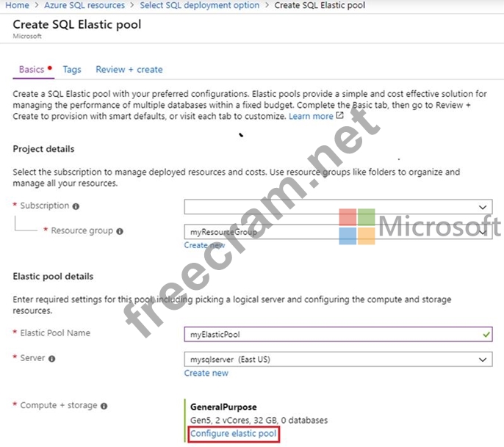Click the green validation checkmark in pool name
The width and height of the screenshot is (504, 447).
pyautogui.click(x=486, y=334)
